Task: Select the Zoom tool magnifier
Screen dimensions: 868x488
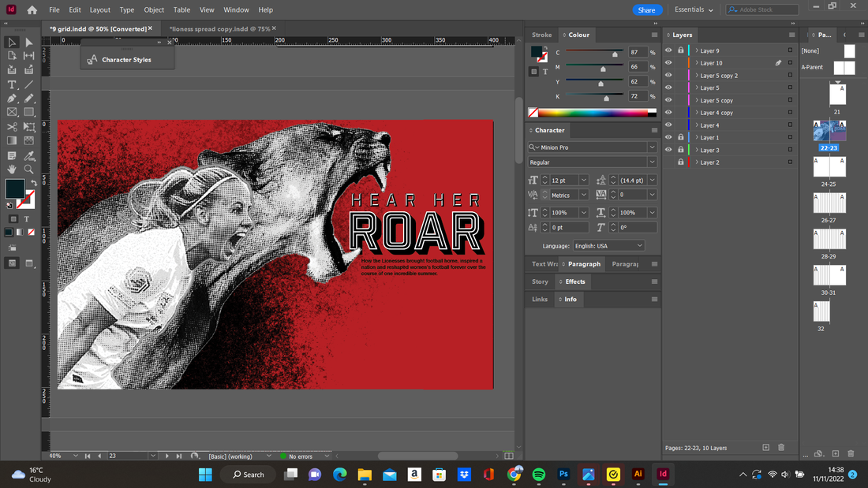Action: [28, 169]
